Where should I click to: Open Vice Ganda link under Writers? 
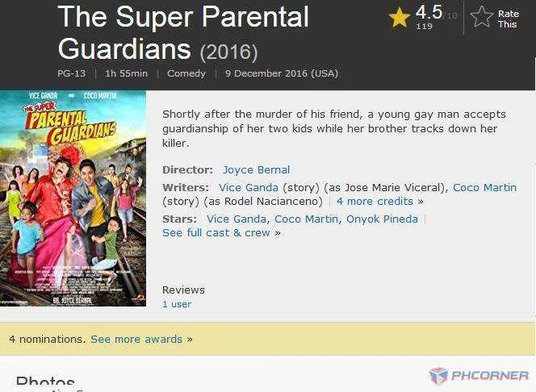[x=249, y=187]
